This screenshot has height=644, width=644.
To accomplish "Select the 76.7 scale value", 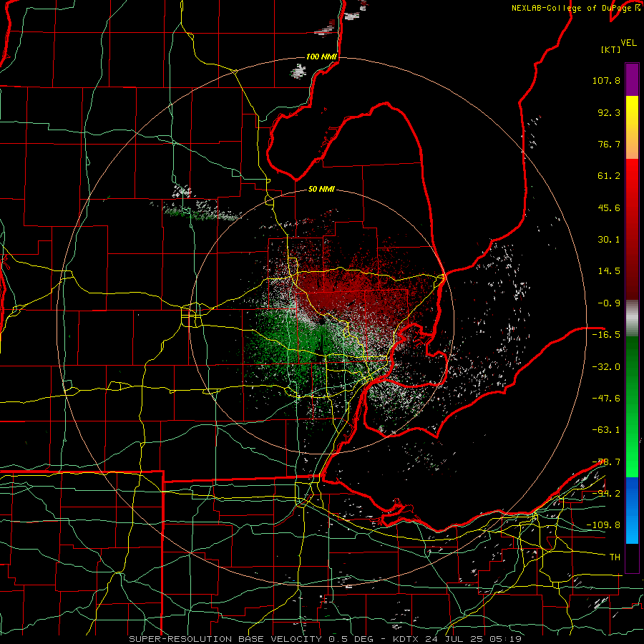I will coord(609,144).
